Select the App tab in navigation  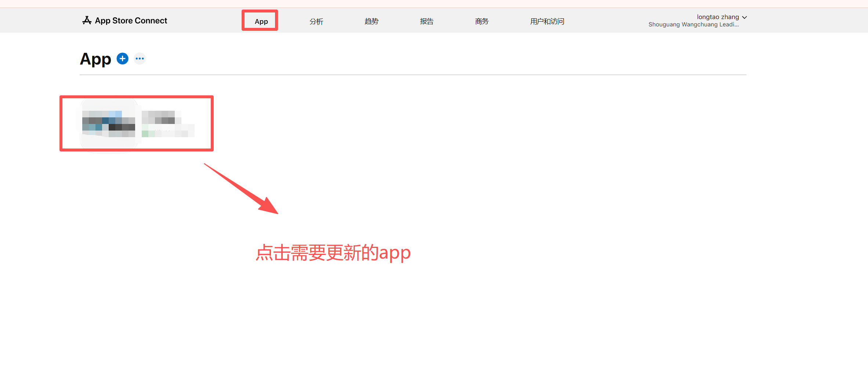[x=261, y=21]
